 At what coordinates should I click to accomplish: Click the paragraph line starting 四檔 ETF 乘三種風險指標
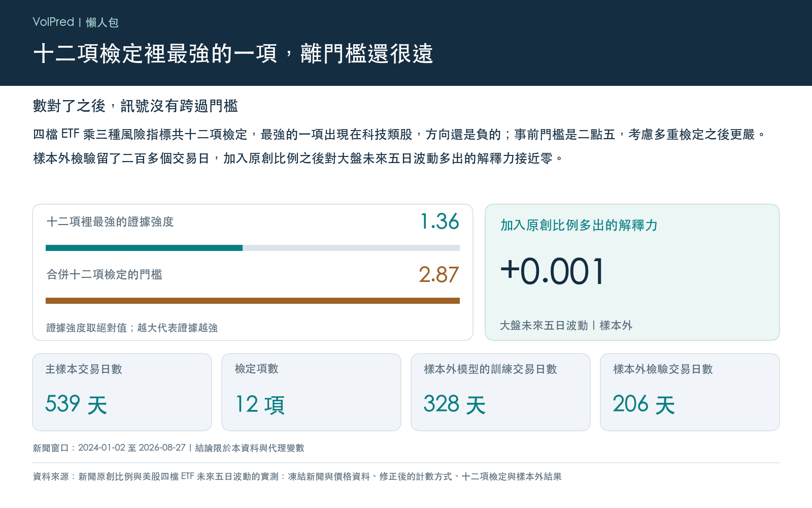coord(399,134)
